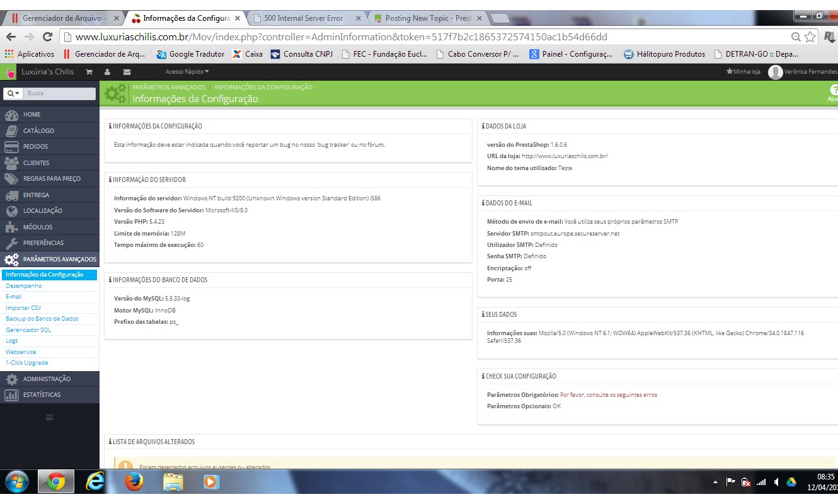Screen dimensions: 838x504
Task: Open the Catálogo menu
Action: (50, 130)
